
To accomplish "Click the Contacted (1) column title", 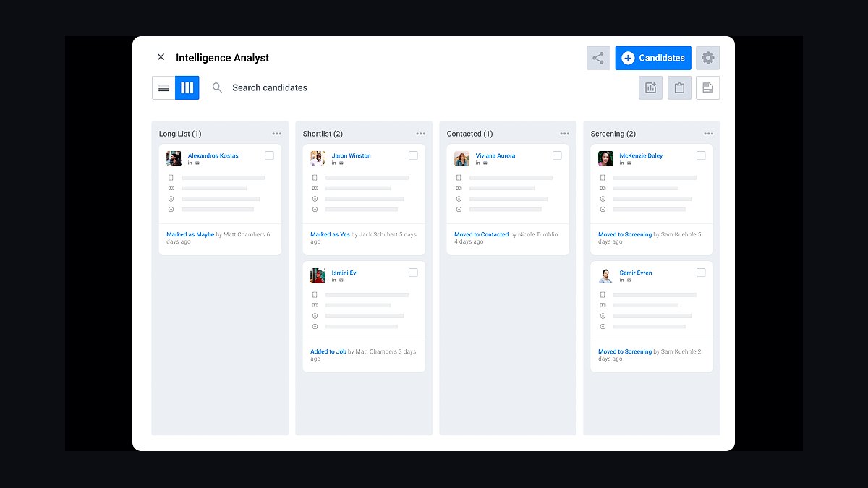I will click(x=469, y=134).
